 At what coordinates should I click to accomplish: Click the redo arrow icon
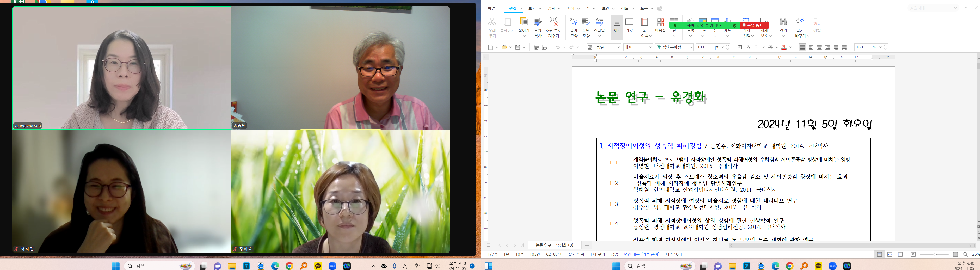pyautogui.click(x=571, y=47)
